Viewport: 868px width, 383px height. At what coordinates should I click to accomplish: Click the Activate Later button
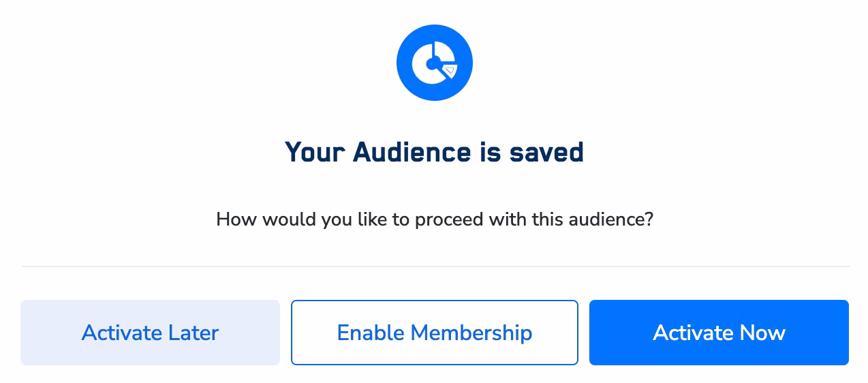(150, 333)
